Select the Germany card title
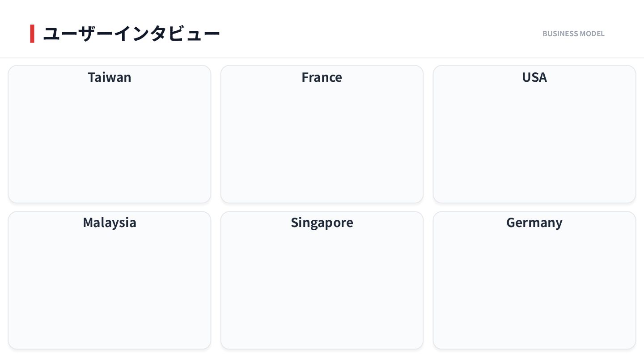The height and width of the screenshot is (362, 644). pos(534,223)
